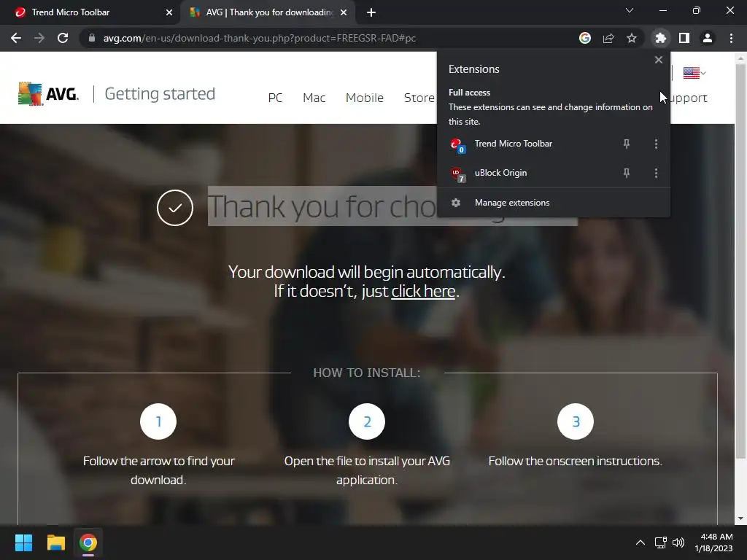747x560 pixels.
Task: Click the browser forward arrow
Action: coord(39,38)
